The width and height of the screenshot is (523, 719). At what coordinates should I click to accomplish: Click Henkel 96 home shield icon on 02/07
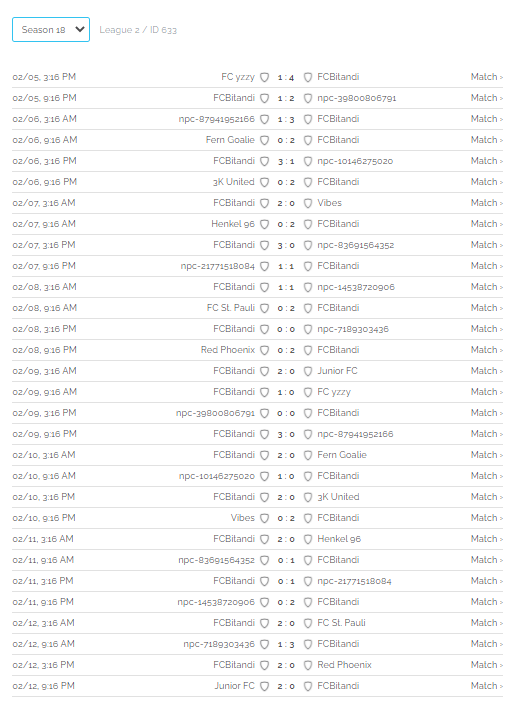pos(264,224)
